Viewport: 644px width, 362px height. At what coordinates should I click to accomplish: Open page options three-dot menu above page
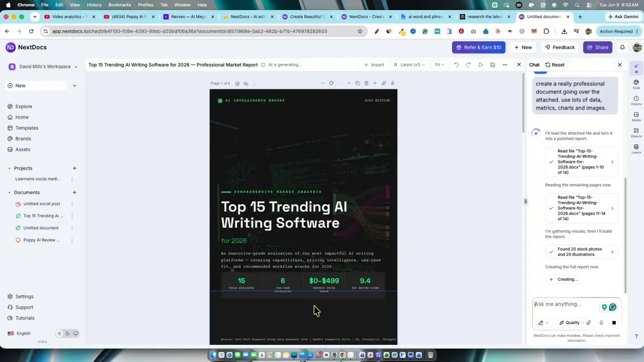pos(323,83)
